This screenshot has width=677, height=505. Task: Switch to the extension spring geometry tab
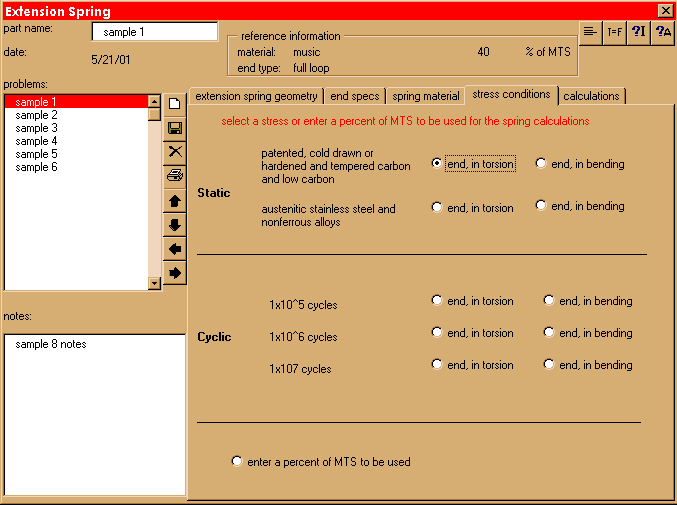256,96
